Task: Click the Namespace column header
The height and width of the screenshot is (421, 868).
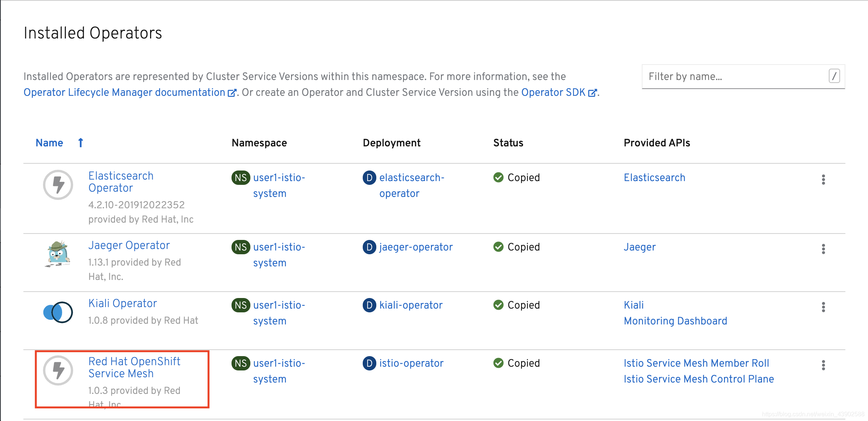Action: 259,143
